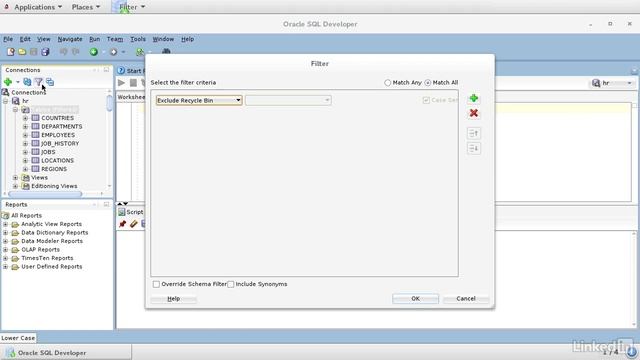Select Editioning Views node
The height and width of the screenshot is (360, 640).
tap(54, 186)
